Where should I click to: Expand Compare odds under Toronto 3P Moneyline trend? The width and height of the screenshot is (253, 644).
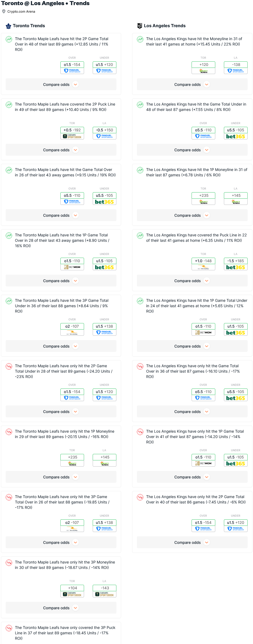61,608
